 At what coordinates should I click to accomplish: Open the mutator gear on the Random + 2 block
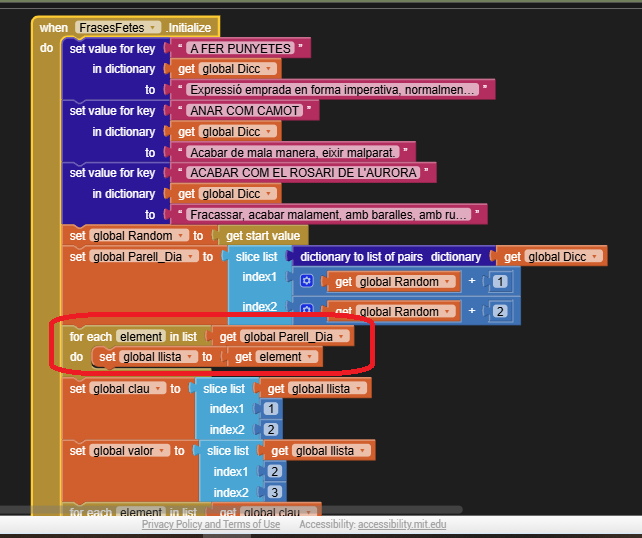click(307, 312)
